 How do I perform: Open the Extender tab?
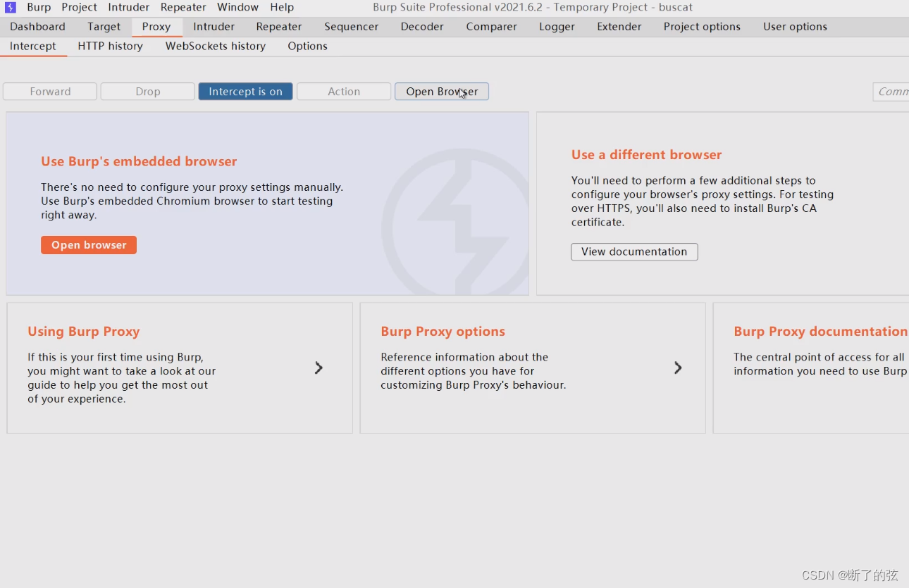(x=619, y=27)
